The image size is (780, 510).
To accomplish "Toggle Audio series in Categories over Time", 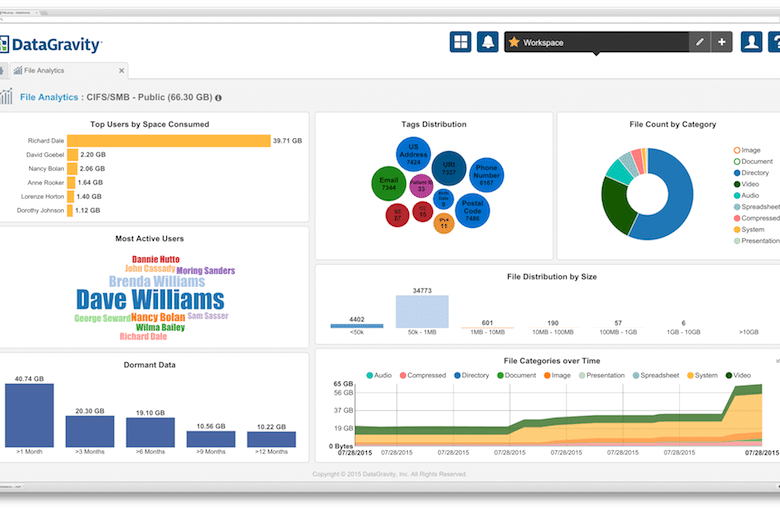I will click(x=379, y=375).
